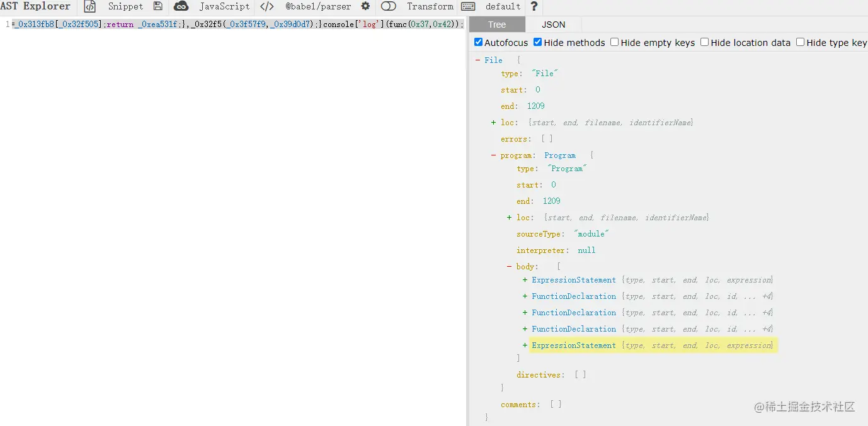This screenshot has height=426, width=868.
Task: Click the save floppy disk icon
Action: point(157,6)
